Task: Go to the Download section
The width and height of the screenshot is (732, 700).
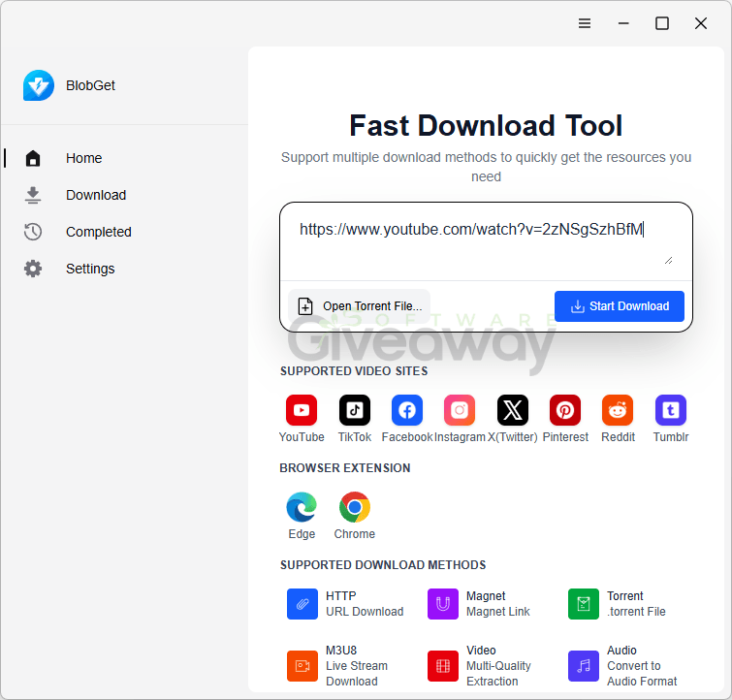Action: pyautogui.click(x=124, y=195)
